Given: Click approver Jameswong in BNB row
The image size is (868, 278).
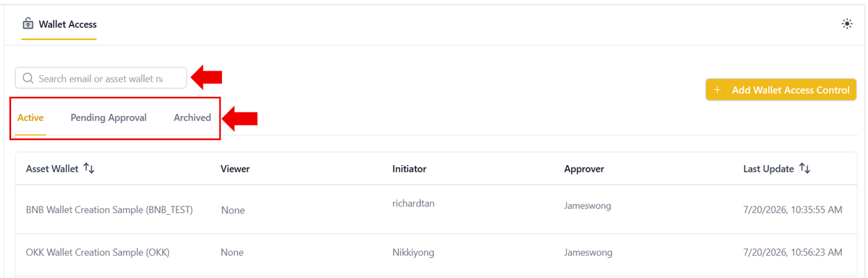Looking at the screenshot, I should pyautogui.click(x=588, y=205).
